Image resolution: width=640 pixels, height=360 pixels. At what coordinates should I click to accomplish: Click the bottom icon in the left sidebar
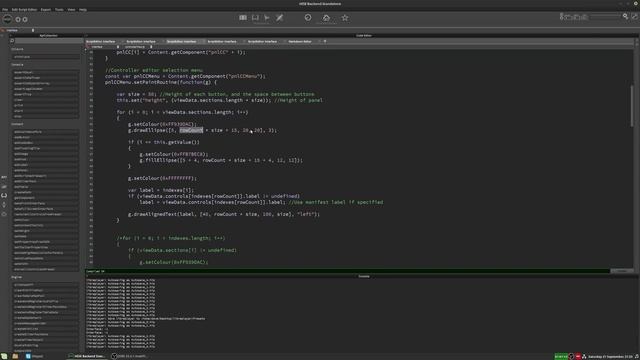click(x=4, y=214)
